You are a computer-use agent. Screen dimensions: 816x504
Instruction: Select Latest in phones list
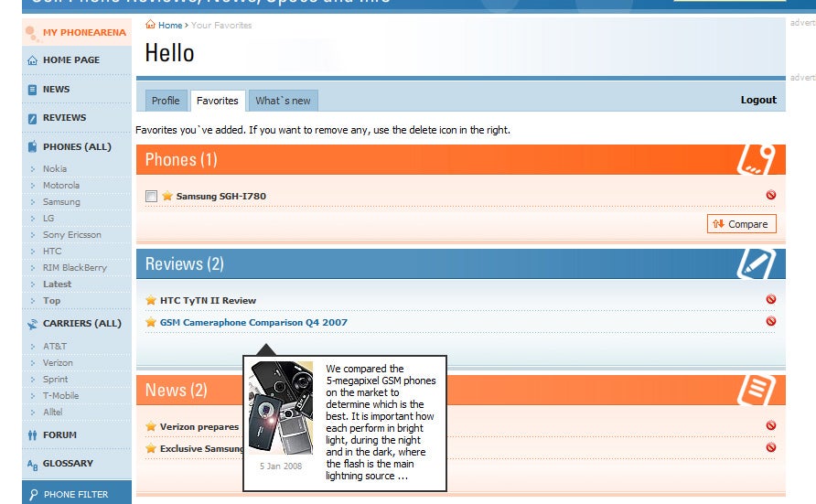(58, 284)
